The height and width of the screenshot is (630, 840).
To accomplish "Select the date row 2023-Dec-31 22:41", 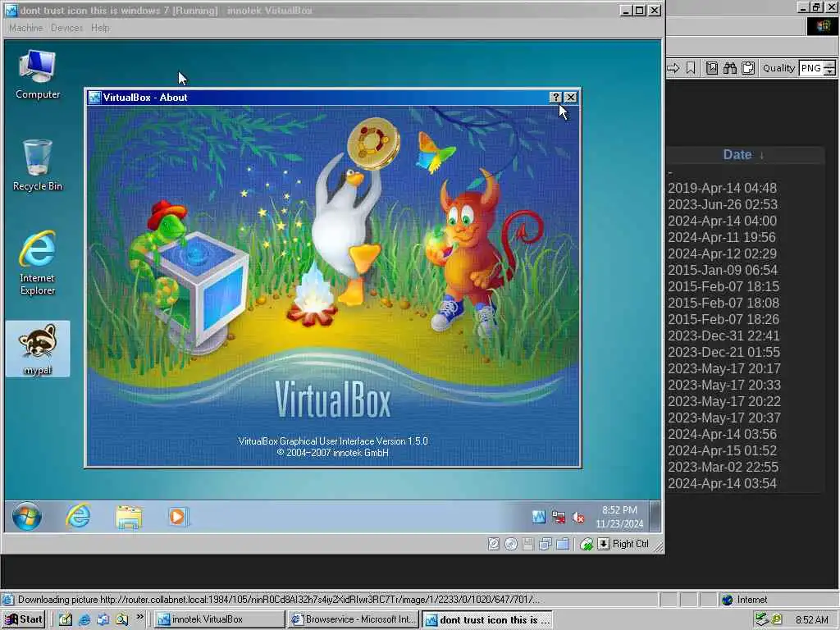I will click(724, 336).
